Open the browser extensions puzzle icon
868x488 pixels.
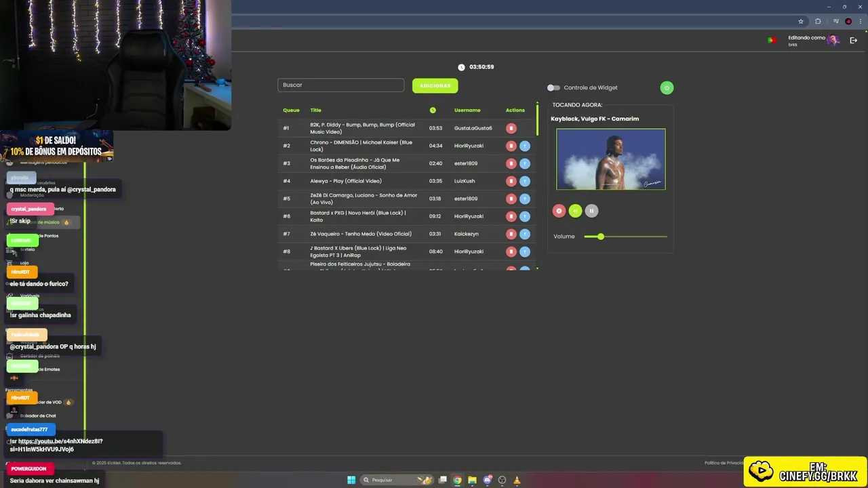pyautogui.click(x=818, y=21)
